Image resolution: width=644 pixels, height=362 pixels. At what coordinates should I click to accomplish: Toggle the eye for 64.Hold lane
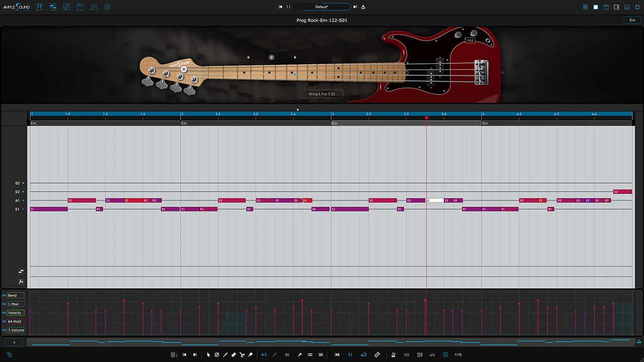click(5, 321)
